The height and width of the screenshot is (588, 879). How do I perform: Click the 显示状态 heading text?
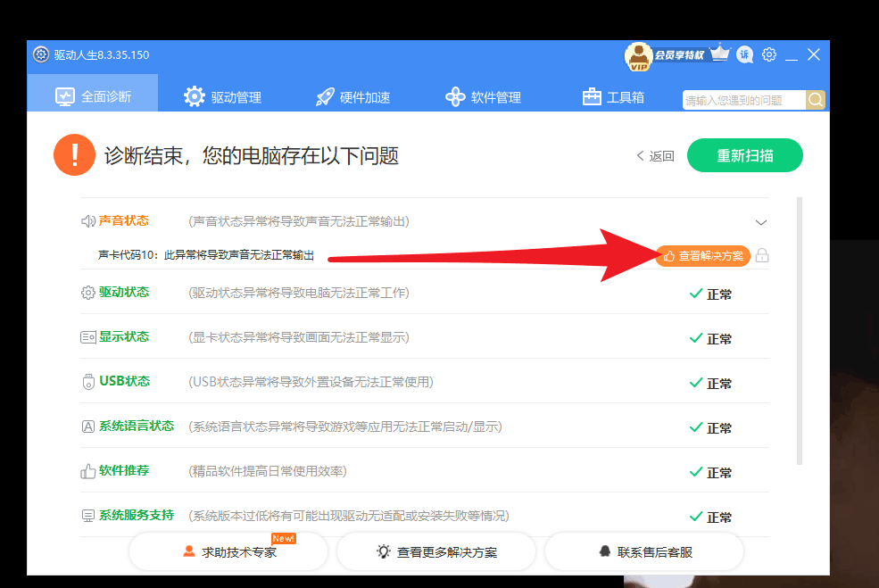pyautogui.click(x=124, y=337)
